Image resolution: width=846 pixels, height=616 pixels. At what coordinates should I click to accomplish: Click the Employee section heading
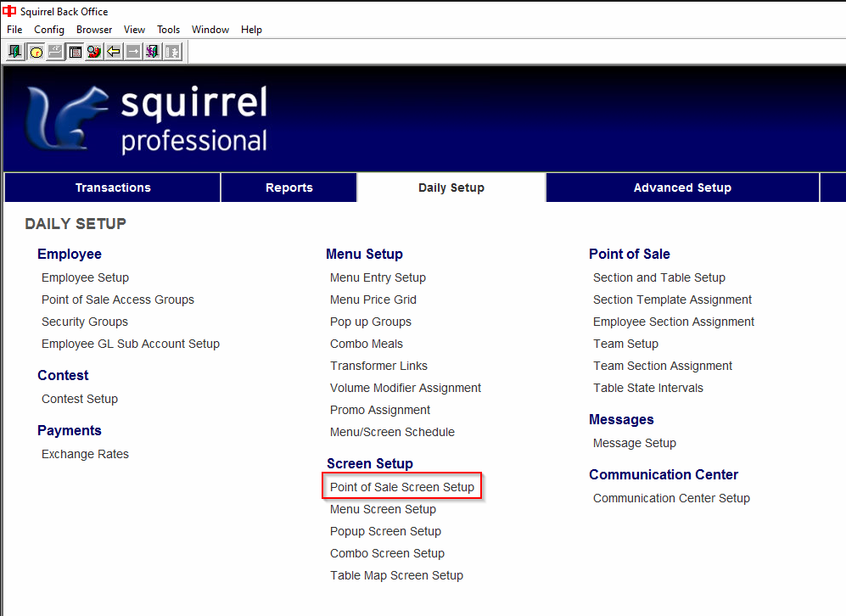point(70,254)
